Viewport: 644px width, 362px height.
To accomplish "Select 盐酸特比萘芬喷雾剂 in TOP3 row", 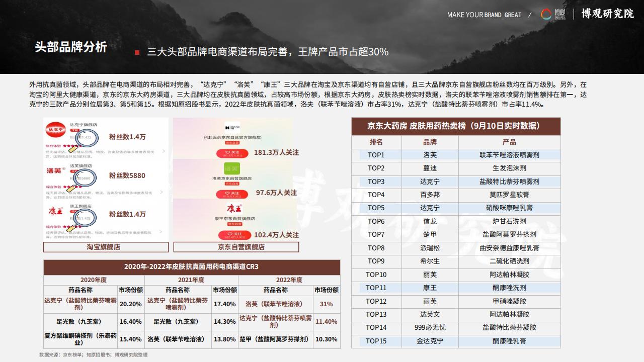I will [x=509, y=182].
